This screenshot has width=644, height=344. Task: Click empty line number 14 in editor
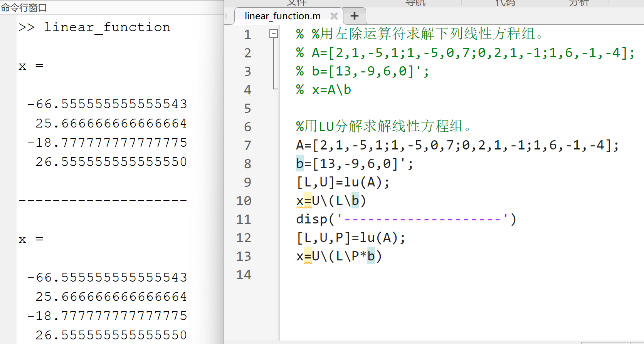pos(244,275)
